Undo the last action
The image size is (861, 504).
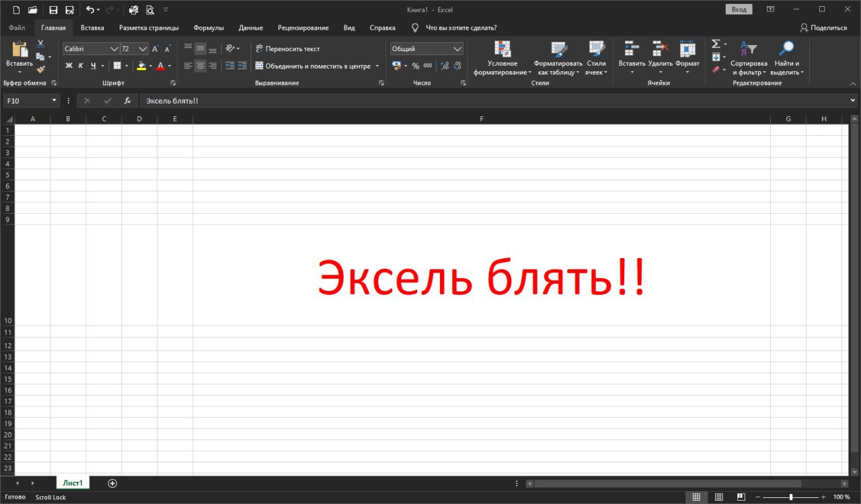(90, 10)
